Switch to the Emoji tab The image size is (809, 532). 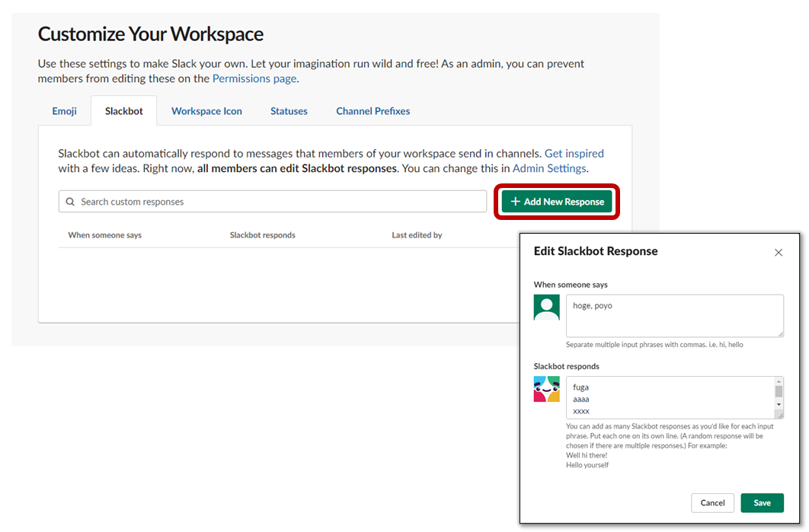pos(64,110)
